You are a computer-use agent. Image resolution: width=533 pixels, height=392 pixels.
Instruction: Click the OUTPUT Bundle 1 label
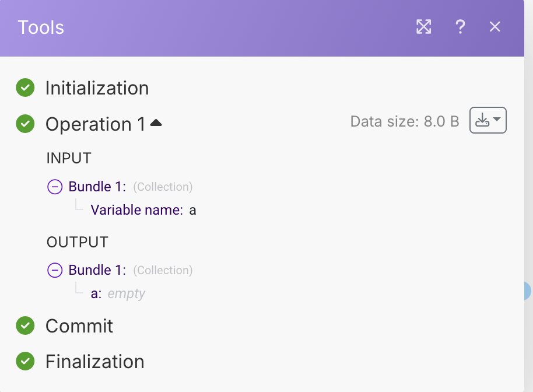click(x=97, y=270)
